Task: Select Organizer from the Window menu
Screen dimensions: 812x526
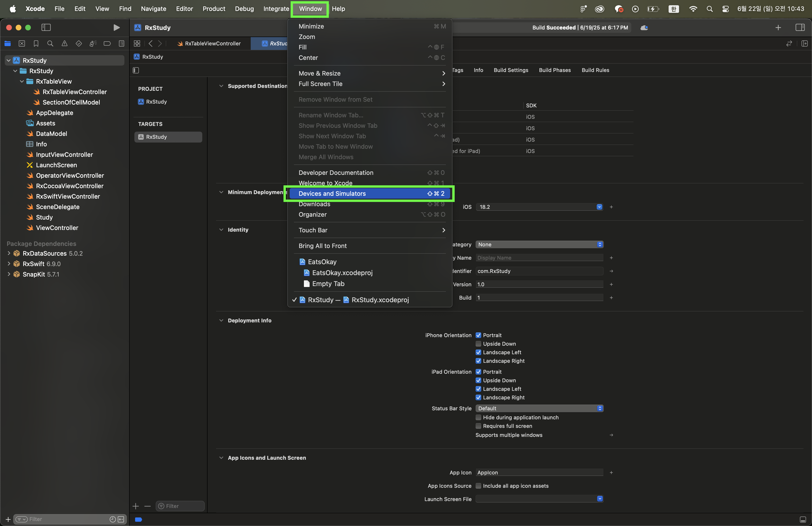Action: click(x=312, y=214)
